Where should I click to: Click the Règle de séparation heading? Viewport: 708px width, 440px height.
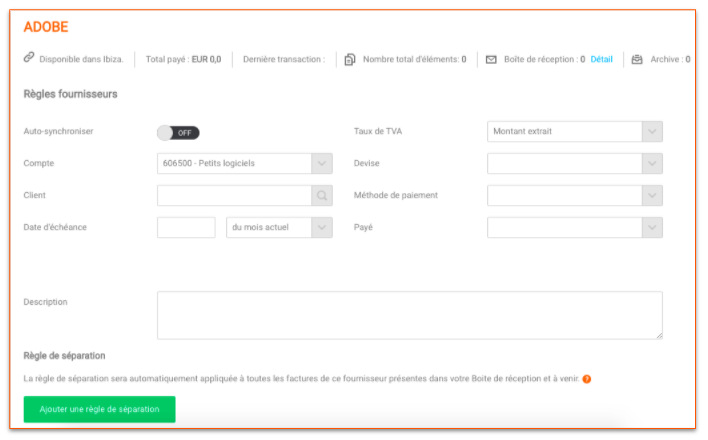[x=64, y=356]
